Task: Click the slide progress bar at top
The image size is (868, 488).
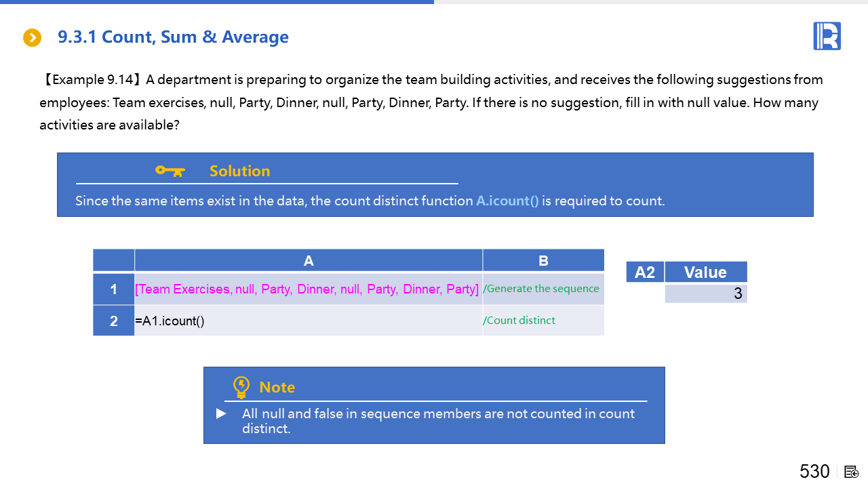Action: click(x=217, y=2)
